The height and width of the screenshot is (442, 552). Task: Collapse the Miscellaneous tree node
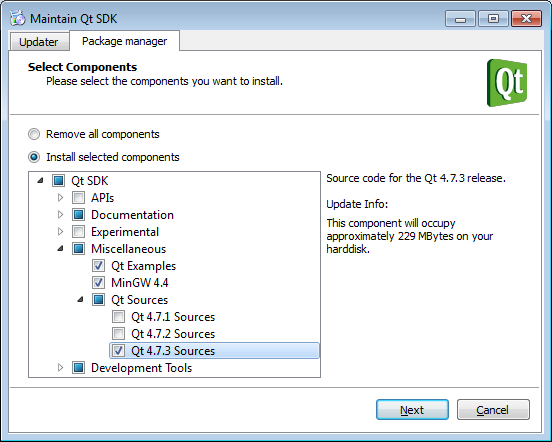coord(61,248)
